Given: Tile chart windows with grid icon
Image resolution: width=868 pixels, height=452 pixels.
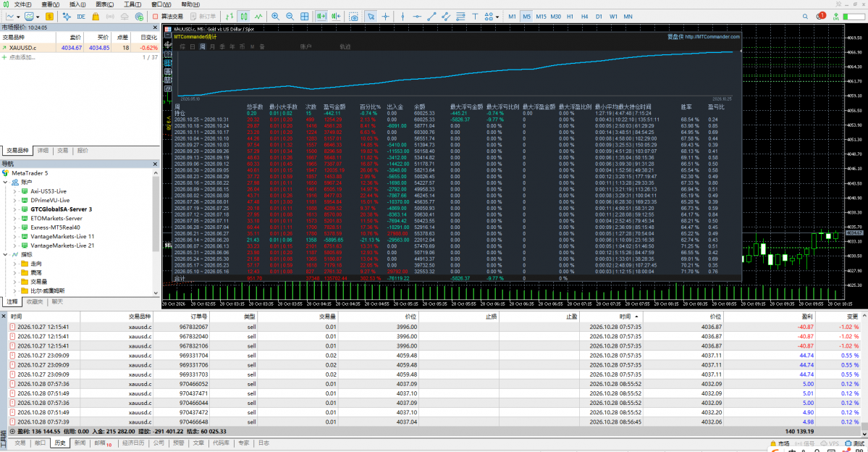Looking at the screenshot, I should click(x=305, y=17).
